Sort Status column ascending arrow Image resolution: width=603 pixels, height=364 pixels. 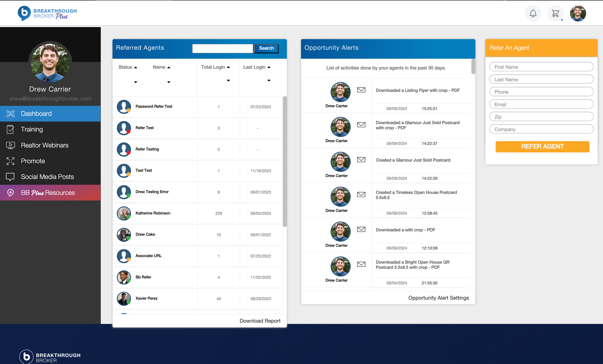pyautogui.click(x=136, y=67)
